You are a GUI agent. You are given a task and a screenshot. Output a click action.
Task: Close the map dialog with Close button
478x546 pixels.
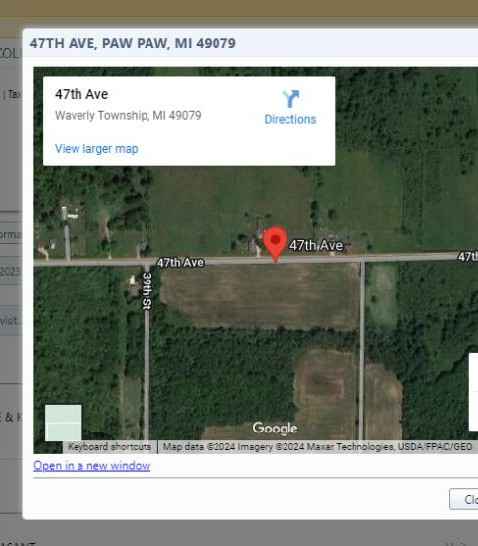point(465,499)
